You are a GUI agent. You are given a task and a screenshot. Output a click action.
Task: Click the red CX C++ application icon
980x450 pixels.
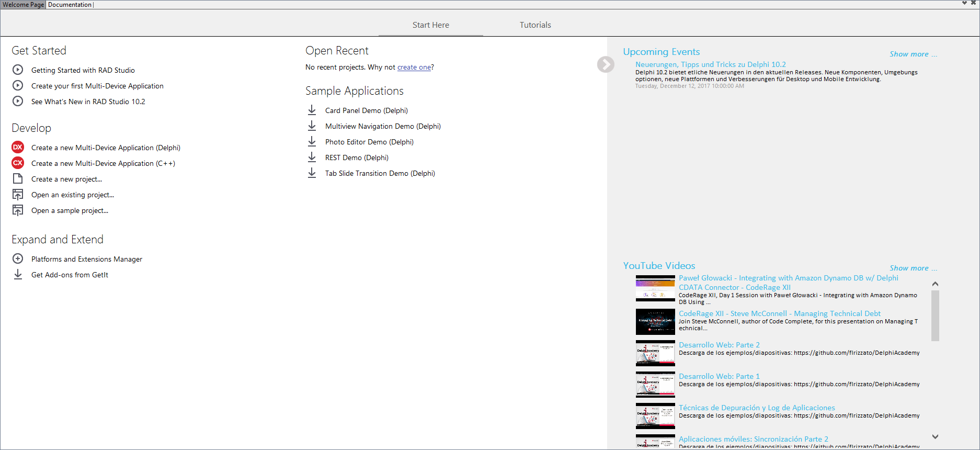tap(18, 163)
